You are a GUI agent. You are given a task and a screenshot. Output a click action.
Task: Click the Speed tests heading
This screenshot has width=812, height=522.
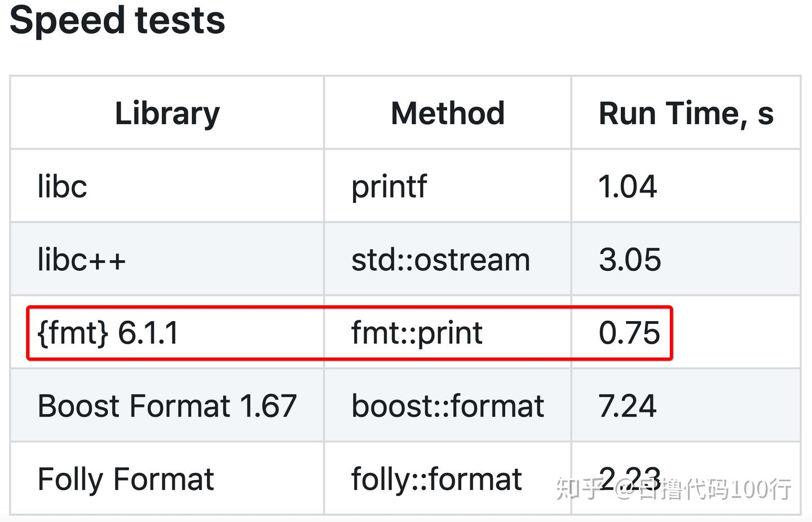[x=117, y=21]
